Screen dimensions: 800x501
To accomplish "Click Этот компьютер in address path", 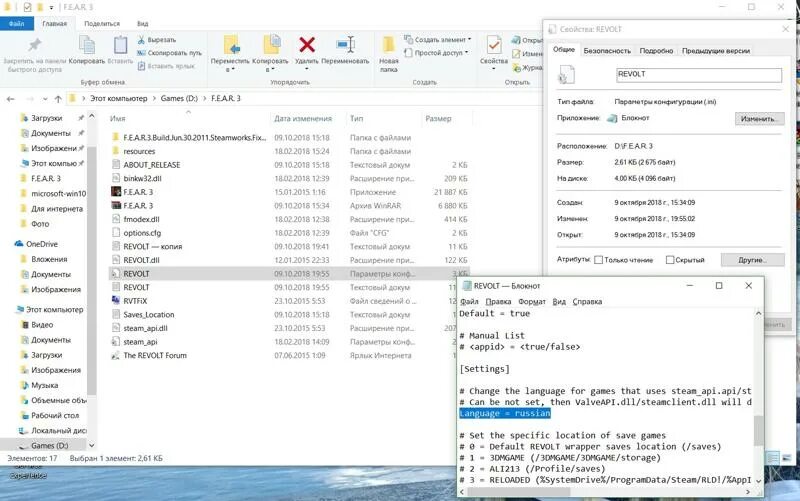I will [x=118, y=98].
